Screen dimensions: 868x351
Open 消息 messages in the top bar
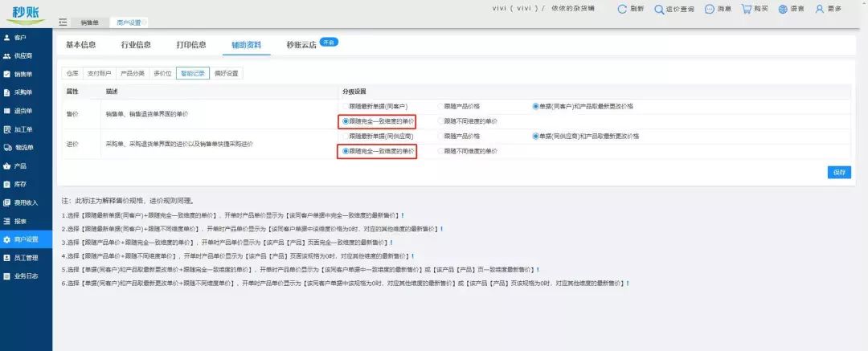point(718,9)
